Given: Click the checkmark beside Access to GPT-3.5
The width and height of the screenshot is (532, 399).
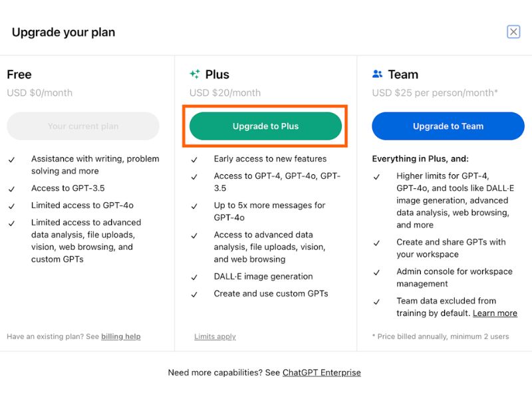Looking at the screenshot, I should pos(12,189).
